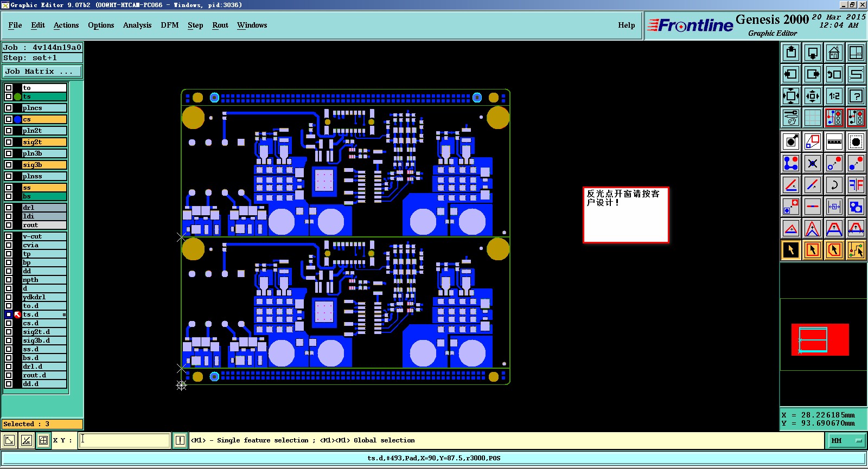
Task: Click the XY zoom-area icon
Action: tap(856, 53)
